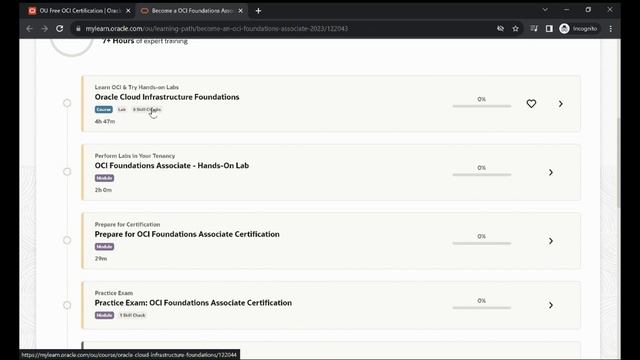Click the 1 Skill Check tag on Practice Exam
Viewport: 640px width, 360px height.
coord(132,315)
